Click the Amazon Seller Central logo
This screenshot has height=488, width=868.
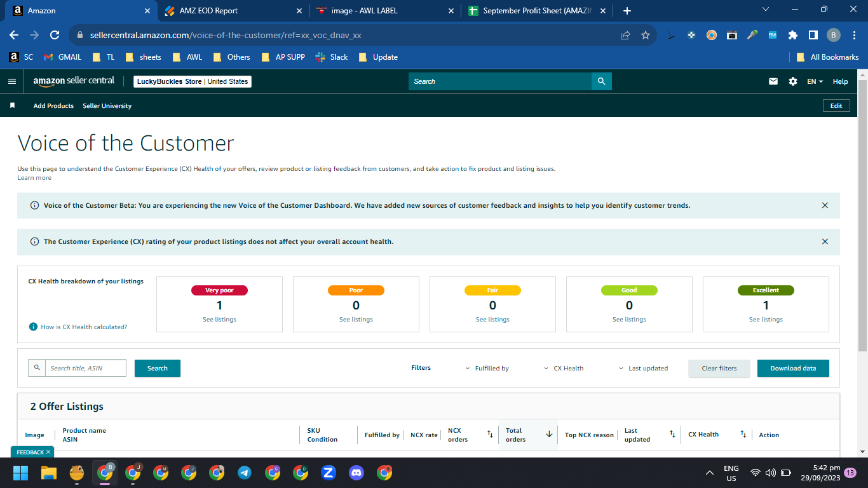click(74, 81)
